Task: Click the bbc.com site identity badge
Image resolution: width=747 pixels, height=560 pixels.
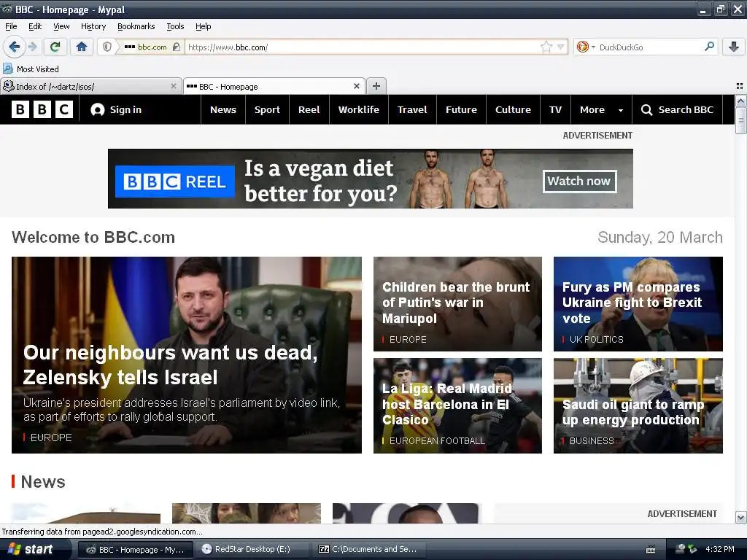Action: coord(145,47)
